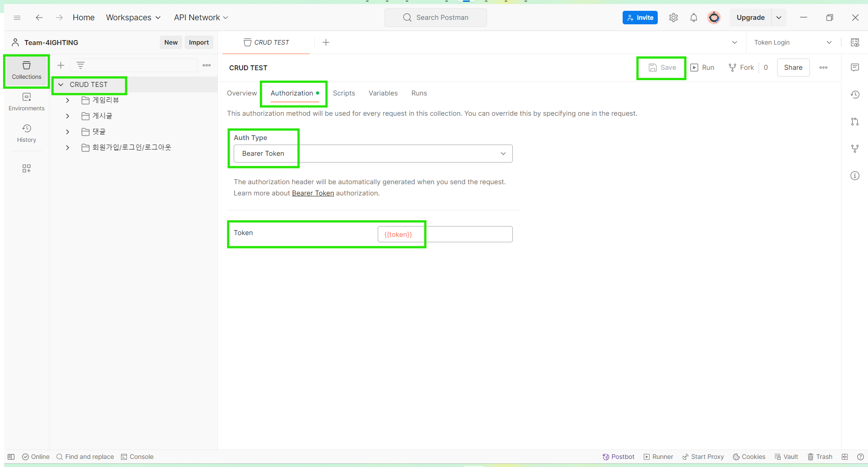
Task: Open the collection info icon
Action: click(855, 176)
